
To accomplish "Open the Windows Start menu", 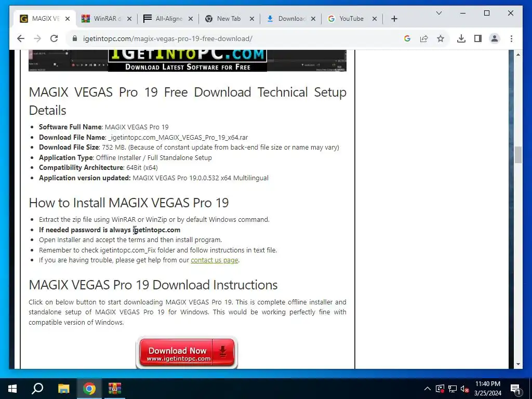I will click(x=12, y=389).
